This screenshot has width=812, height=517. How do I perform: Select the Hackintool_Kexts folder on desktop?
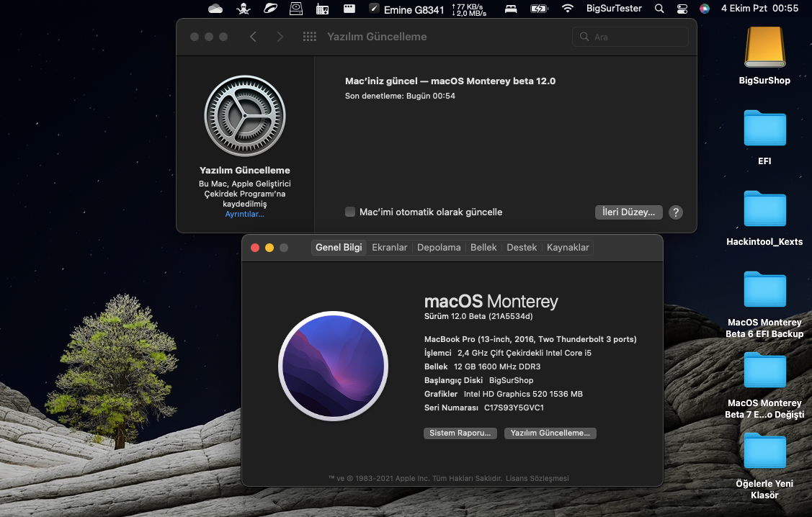tap(764, 210)
